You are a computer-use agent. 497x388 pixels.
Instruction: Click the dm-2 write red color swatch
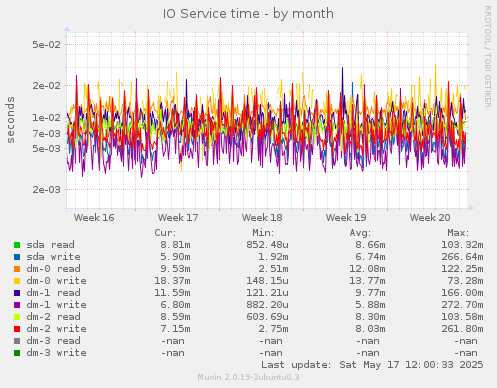click(x=17, y=329)
